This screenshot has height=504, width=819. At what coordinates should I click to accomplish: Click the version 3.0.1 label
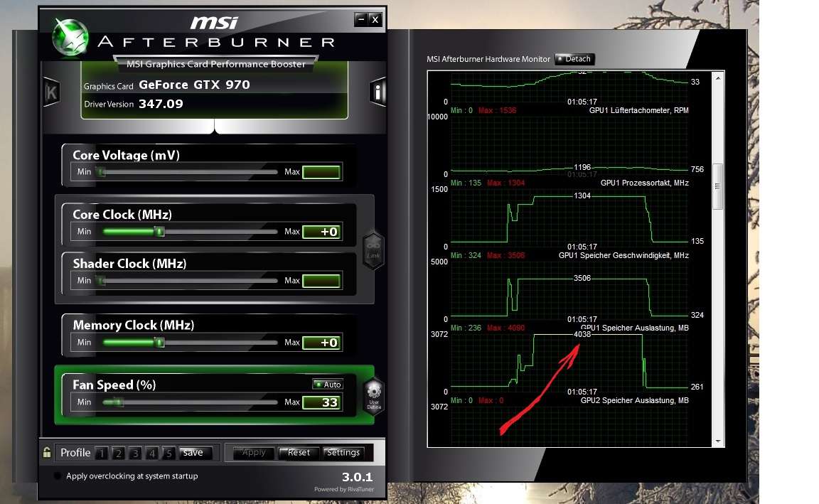point(358,477)
